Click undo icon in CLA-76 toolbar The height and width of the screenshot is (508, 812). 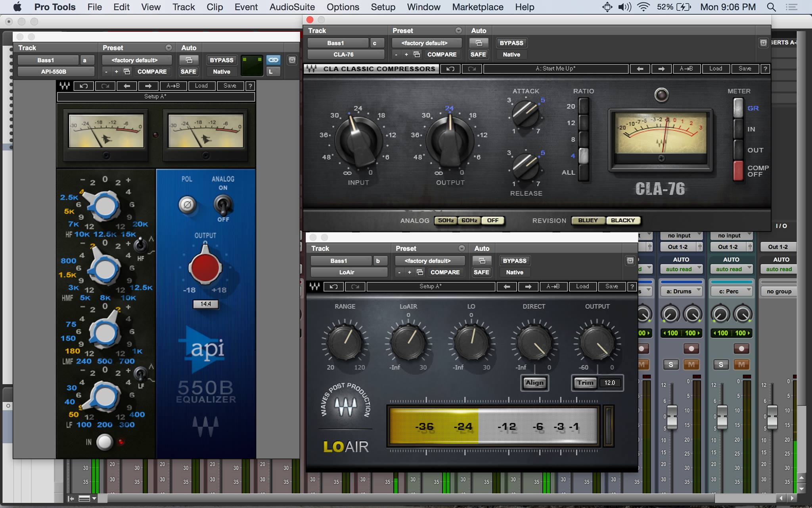point(450,69)
